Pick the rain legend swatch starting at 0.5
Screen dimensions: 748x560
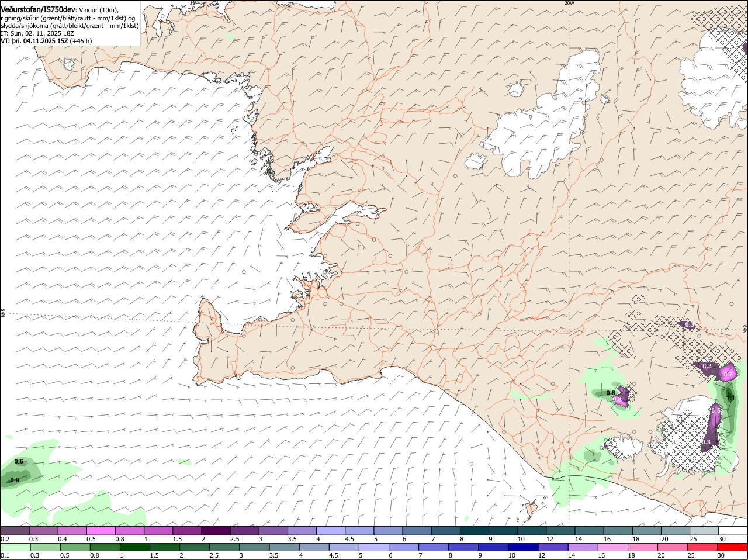coord(75,547)
